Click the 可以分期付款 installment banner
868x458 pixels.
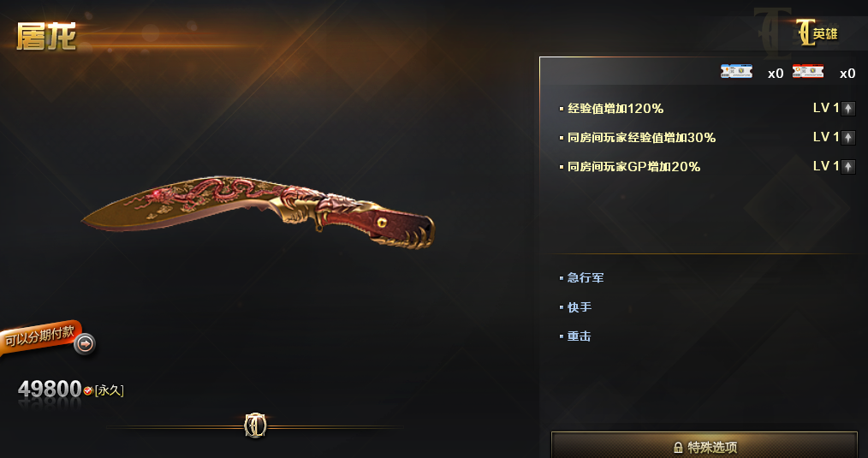(x=40, y=336)
